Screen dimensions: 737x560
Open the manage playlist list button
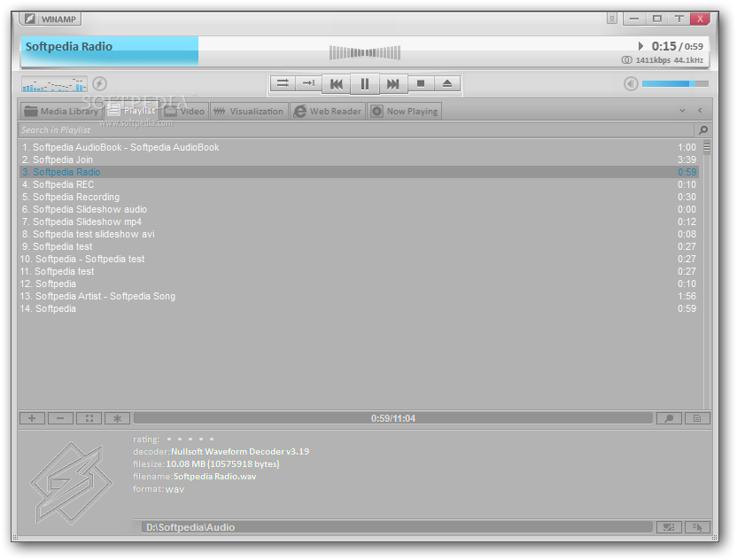[x=697, y=418]
